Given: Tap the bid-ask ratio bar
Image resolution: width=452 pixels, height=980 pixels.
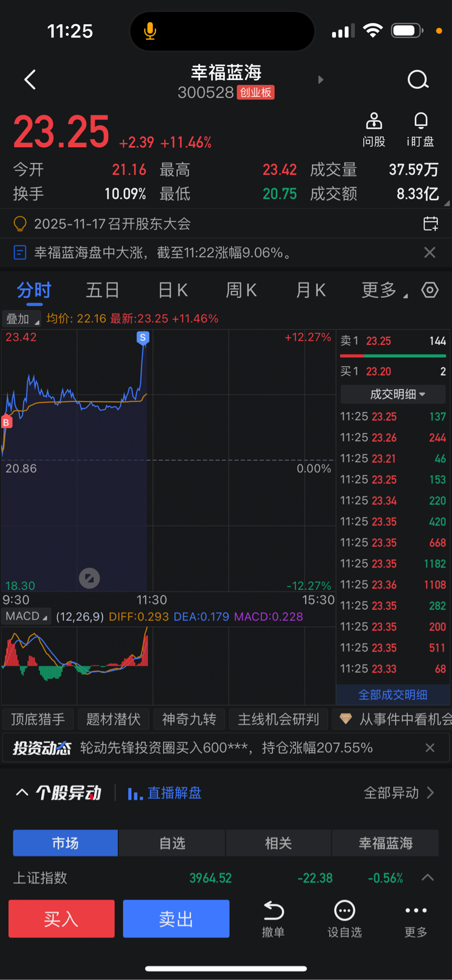Looking at the screenshot, I should (393, 356).
